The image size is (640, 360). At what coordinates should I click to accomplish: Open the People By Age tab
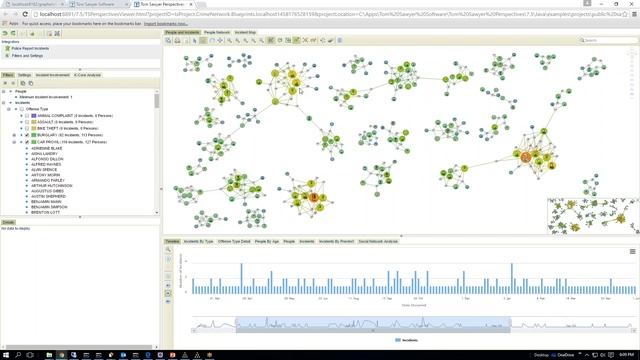coord(267,242)
